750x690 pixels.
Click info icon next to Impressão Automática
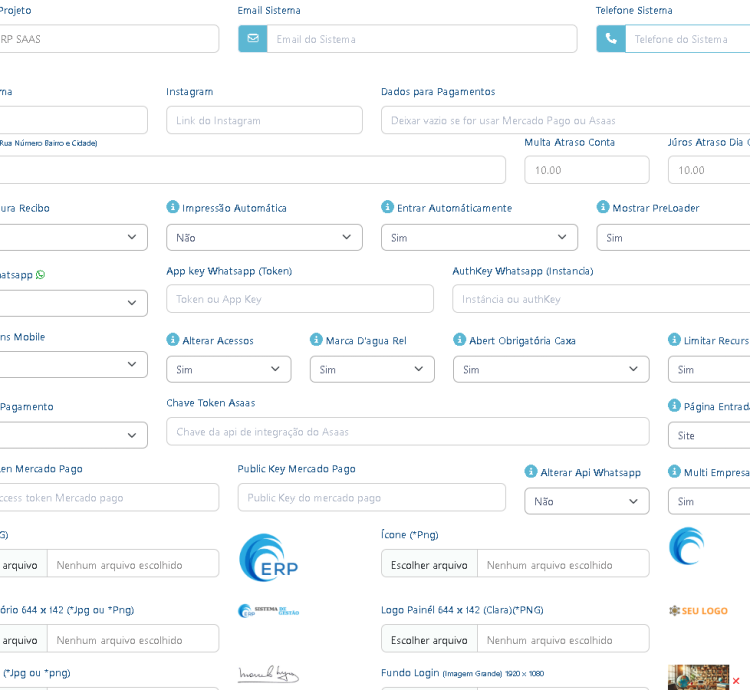pos(173,207)
